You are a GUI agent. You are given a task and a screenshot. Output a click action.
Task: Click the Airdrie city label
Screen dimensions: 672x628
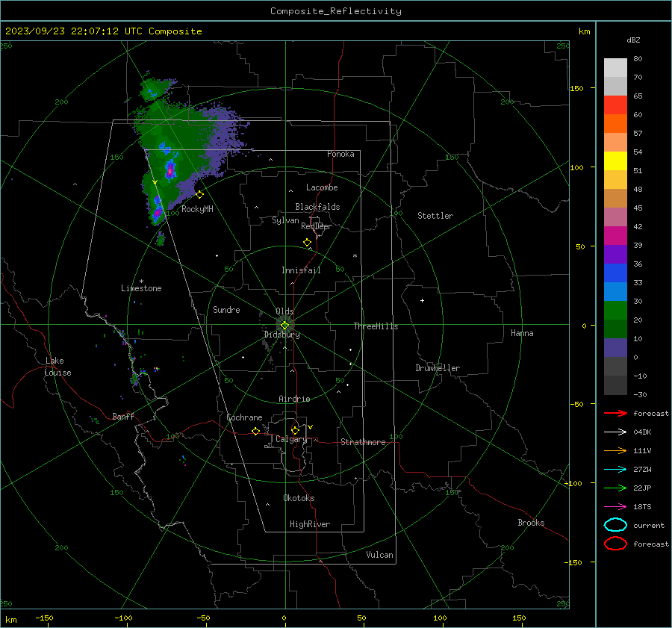(294, 399)
